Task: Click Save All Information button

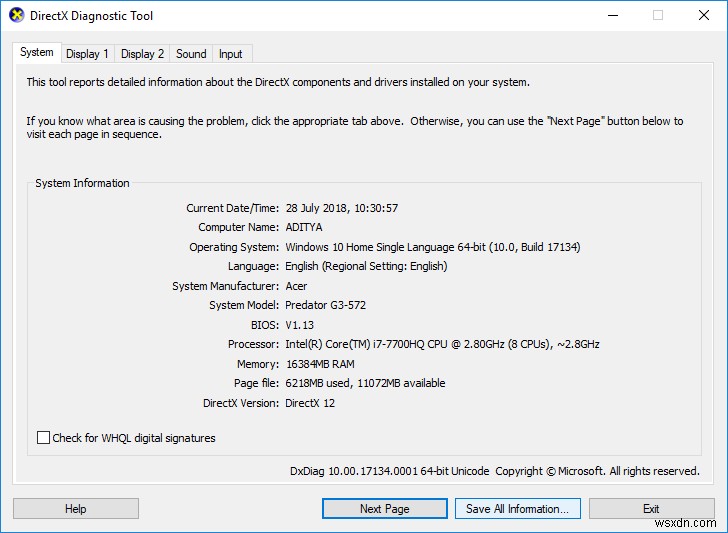Action: click(x=517, y=509)
